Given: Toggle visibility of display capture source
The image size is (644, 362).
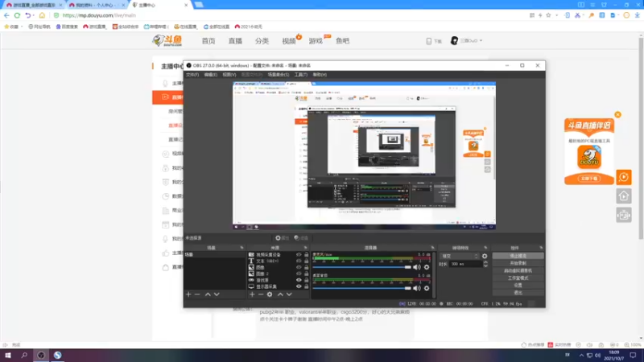Looking at the screenshot, I should [299, 286].
